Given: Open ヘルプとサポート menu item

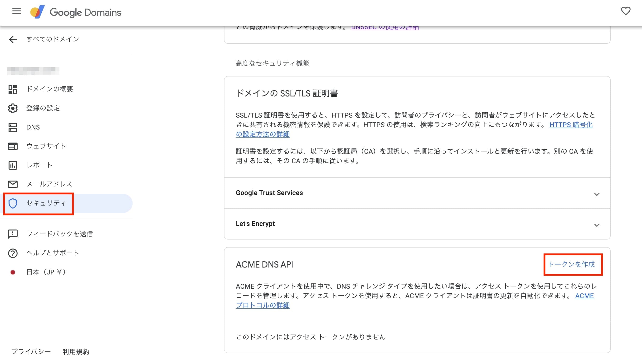Looking at the screenshot, I should pos(52,253).
